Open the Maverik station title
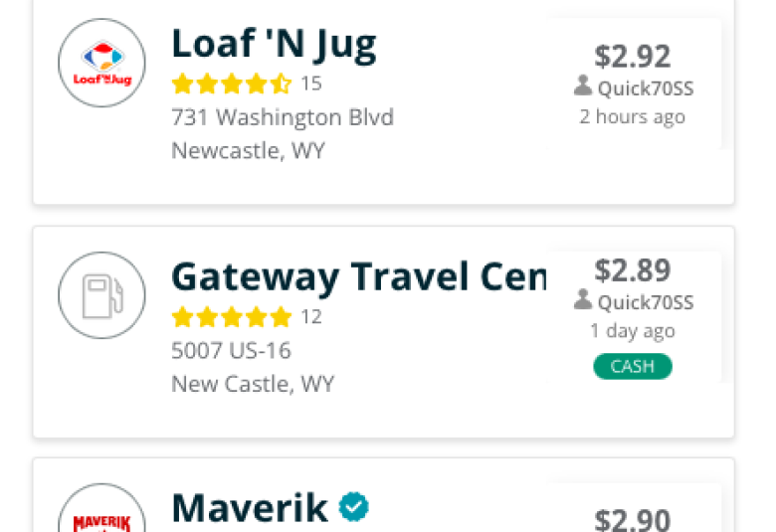Image resolution: width=776 pixels, height=532 pixels. (249, 508)
